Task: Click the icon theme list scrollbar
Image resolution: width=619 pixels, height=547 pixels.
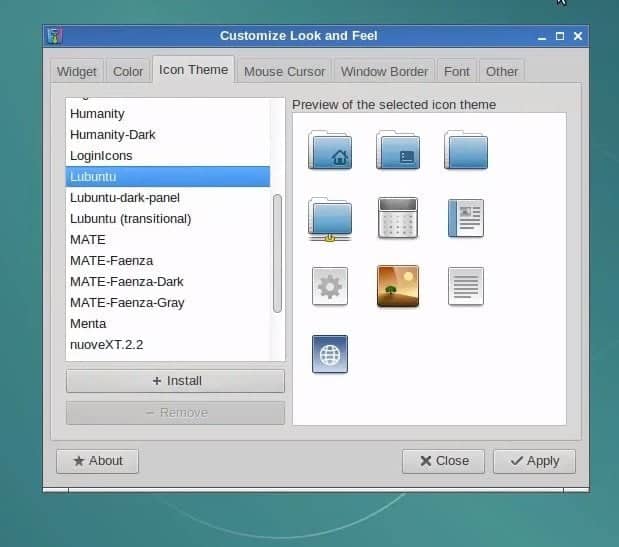Action: coord(278,253)
